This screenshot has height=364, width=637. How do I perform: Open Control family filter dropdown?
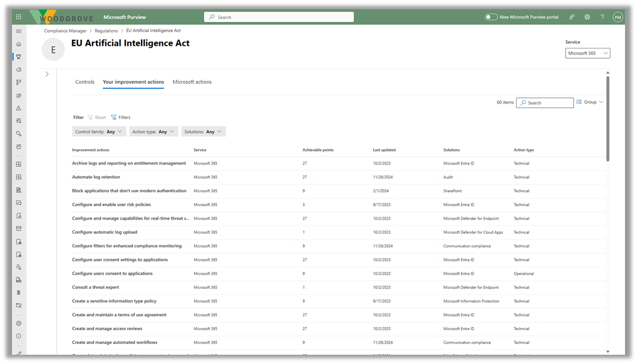pos(98,132)
